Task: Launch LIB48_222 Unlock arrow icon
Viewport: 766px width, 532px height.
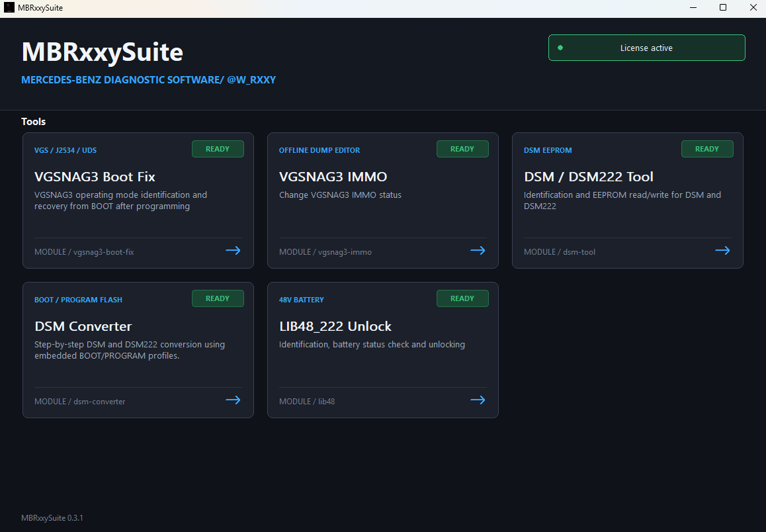Action: [x=478, y=400]
